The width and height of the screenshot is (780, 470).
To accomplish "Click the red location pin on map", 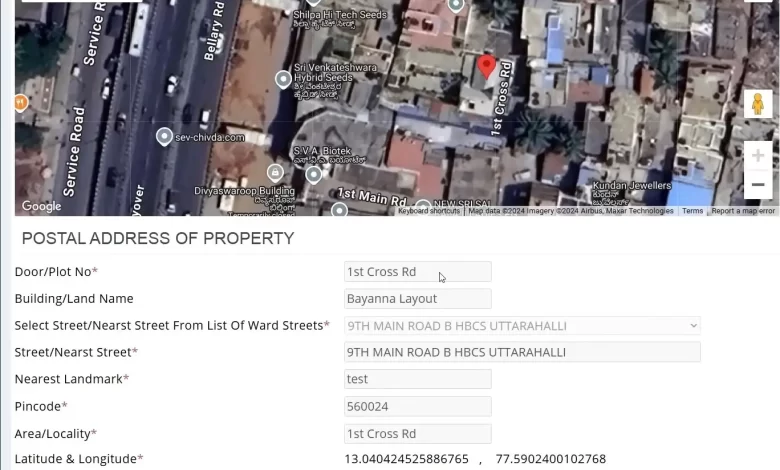I will (x=486, y=67).
